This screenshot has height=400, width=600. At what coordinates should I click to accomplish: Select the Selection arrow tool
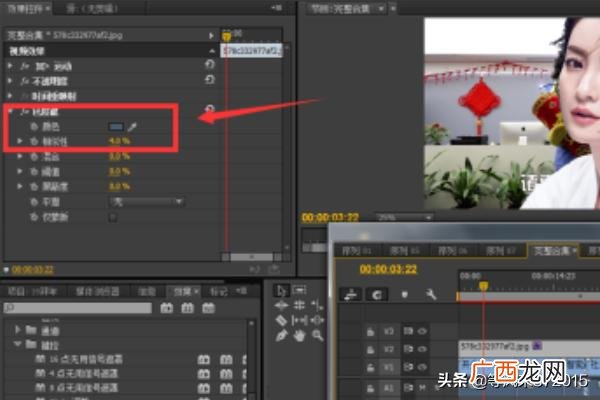281,291
